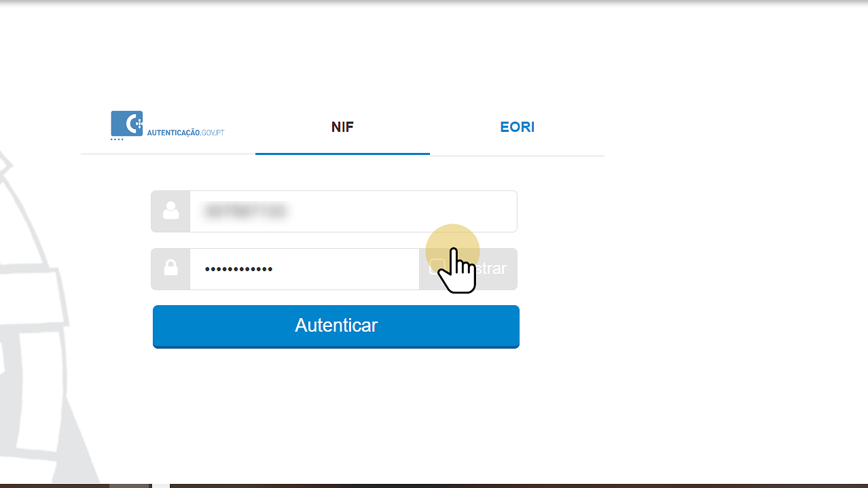Click empty space in NIF field
Image resolution: width=868 pixels, height=488 pixels.
[x=408, y=211]
